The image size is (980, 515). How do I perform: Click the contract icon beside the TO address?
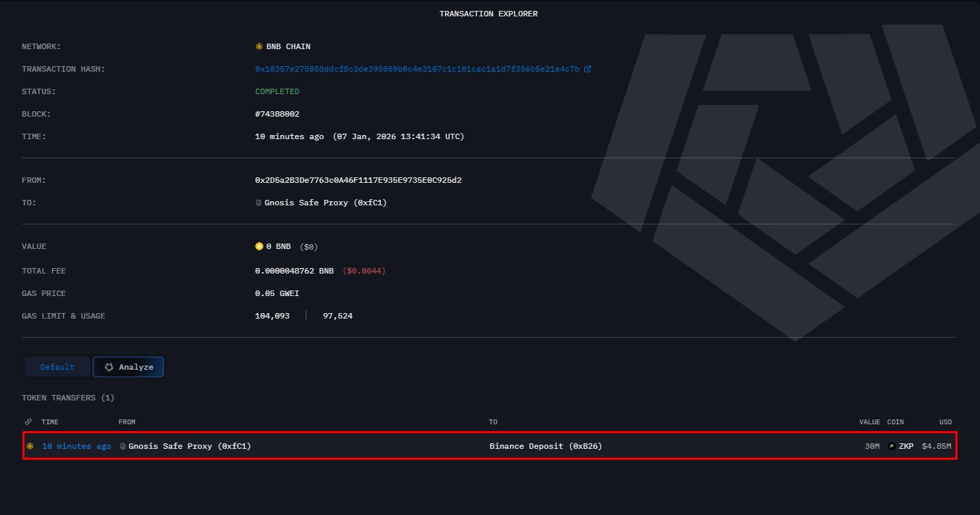point(259,203)
